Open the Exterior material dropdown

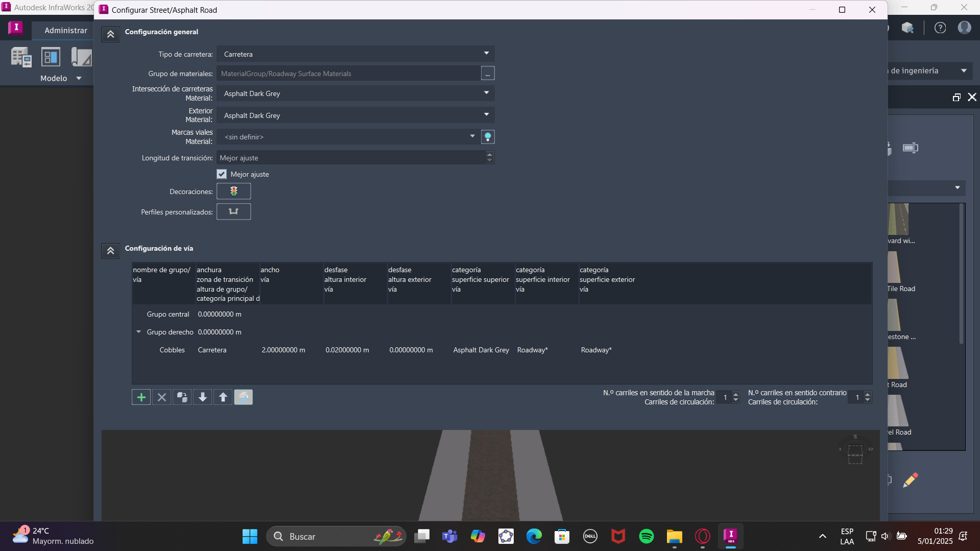point(355,115)
